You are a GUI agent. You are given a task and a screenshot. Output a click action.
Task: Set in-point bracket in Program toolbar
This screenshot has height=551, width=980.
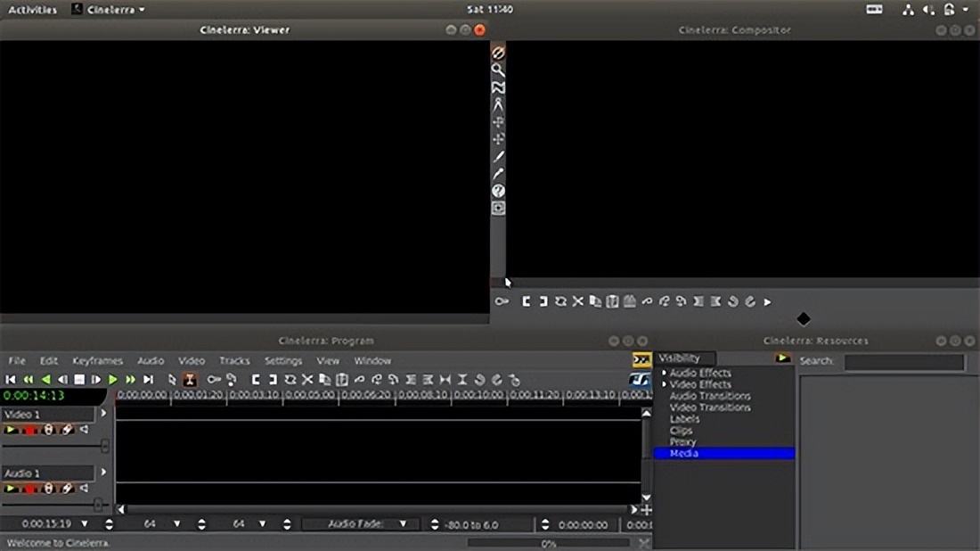256,380
